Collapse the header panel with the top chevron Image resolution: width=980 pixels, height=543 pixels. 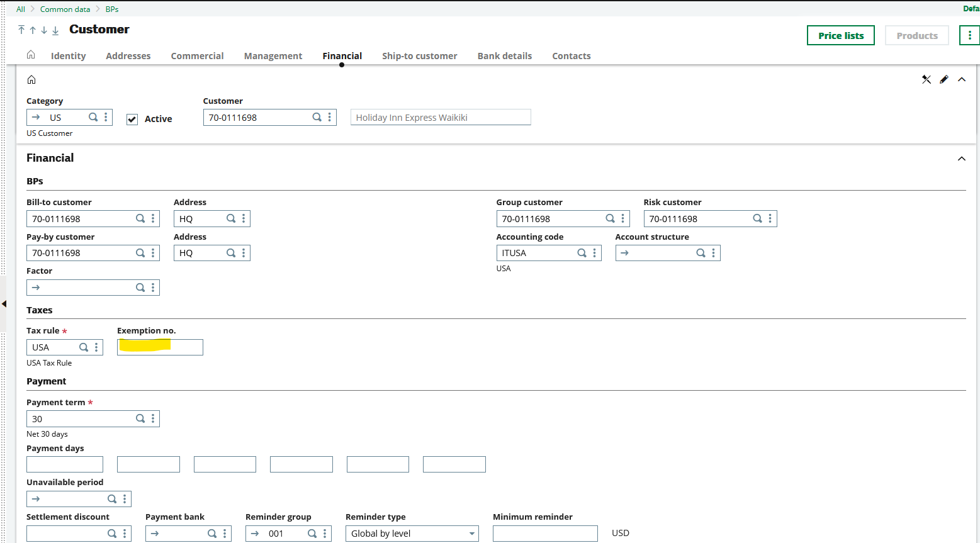click(961, 79)
